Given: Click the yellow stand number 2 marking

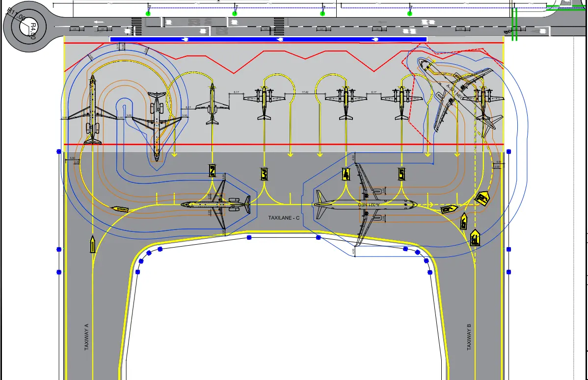Looking at the screenshot, I should (212, 170).
